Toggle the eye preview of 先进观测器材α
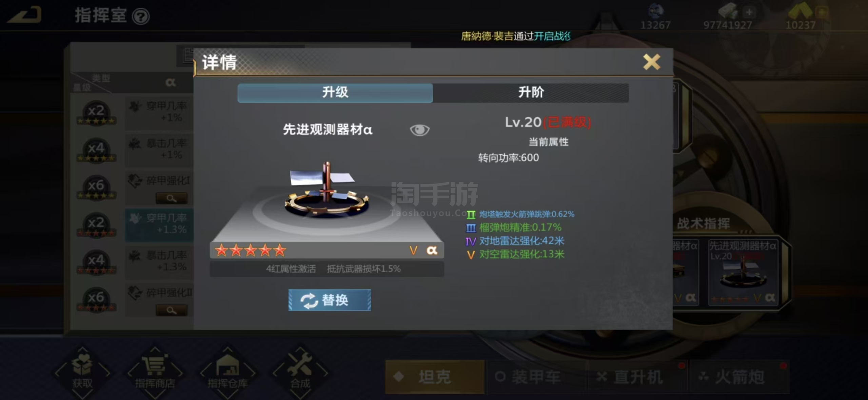The image size is (868, 400). point(419,130)
